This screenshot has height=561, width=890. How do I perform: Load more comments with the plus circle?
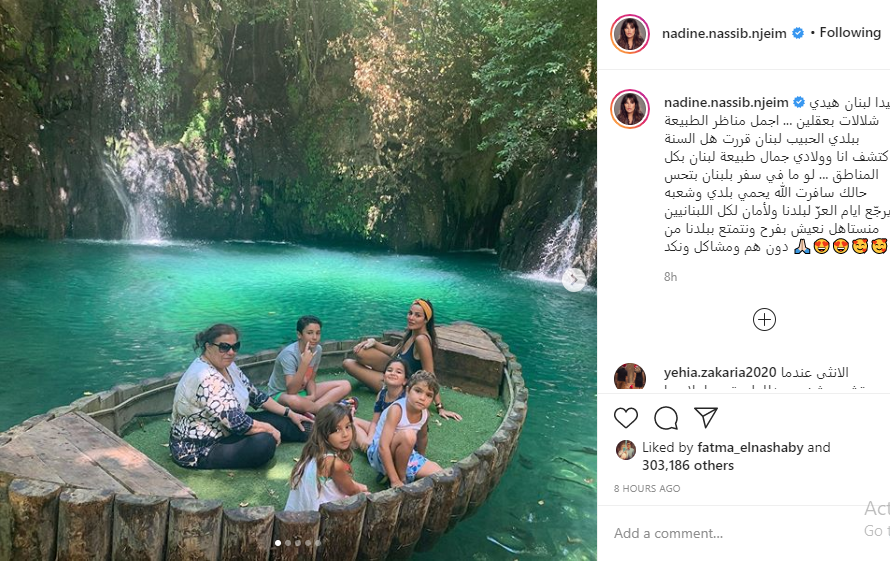pyautogui.click(x=764, y=320)
